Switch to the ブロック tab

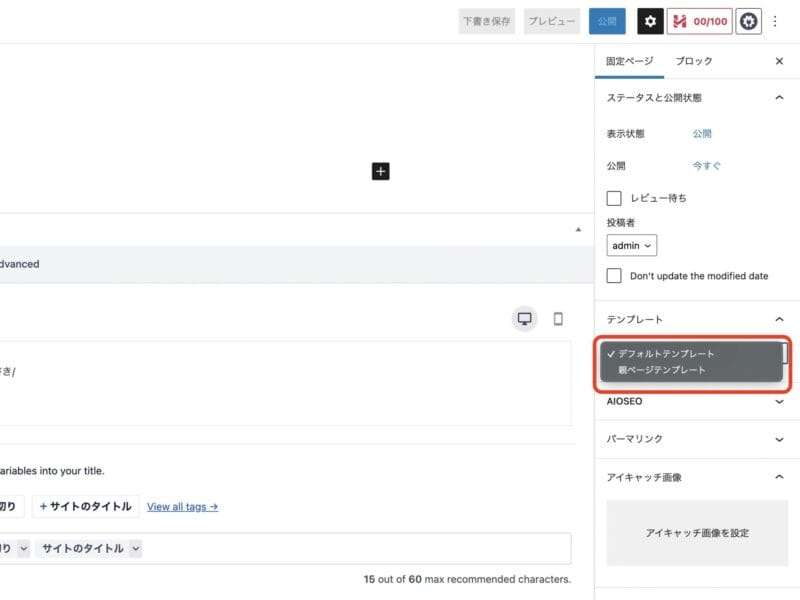(694, 61)
